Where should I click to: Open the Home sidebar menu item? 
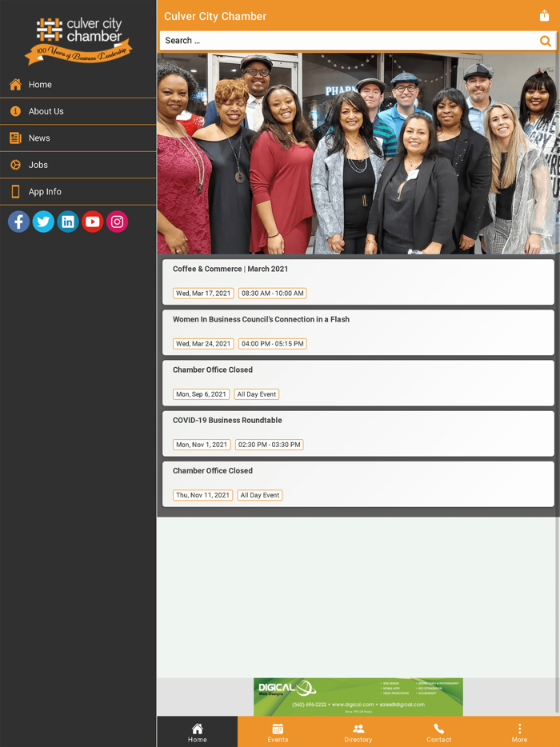[x=78, y=84]
